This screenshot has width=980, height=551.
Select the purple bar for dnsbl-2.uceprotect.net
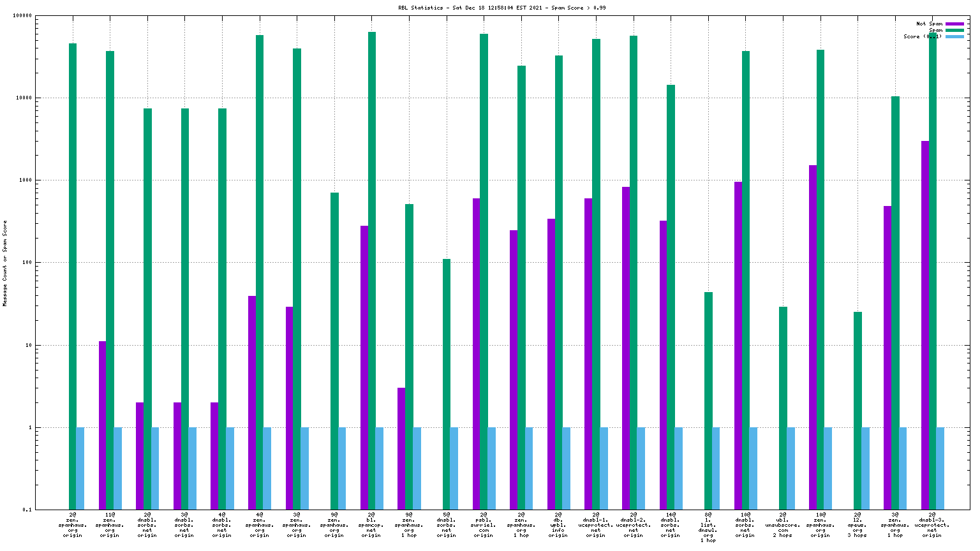tap(626, 348)
